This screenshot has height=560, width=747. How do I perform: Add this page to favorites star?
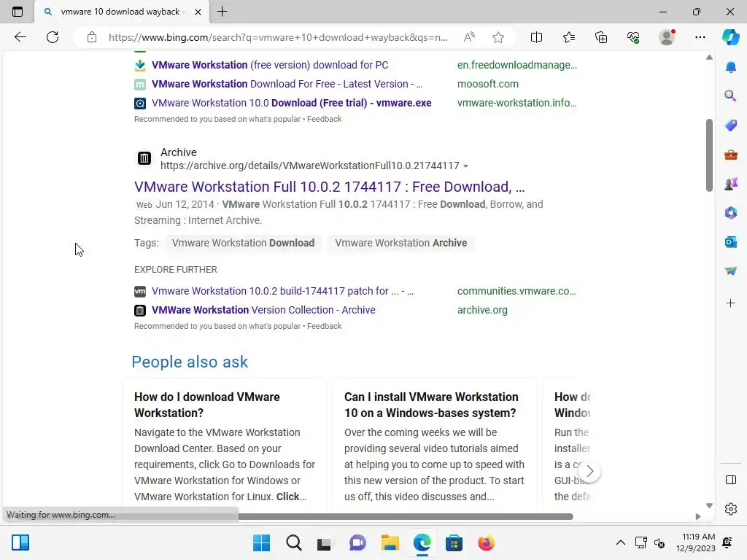click(498, 37)
